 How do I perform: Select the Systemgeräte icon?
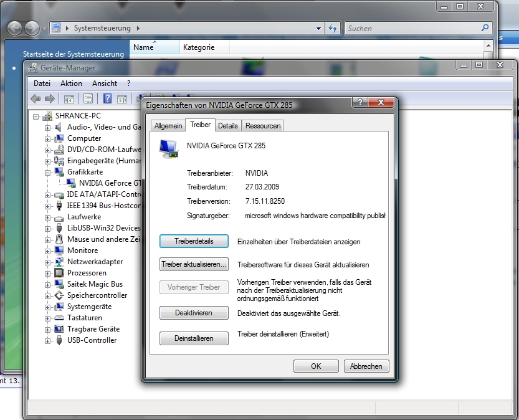(x=59, y=307)
